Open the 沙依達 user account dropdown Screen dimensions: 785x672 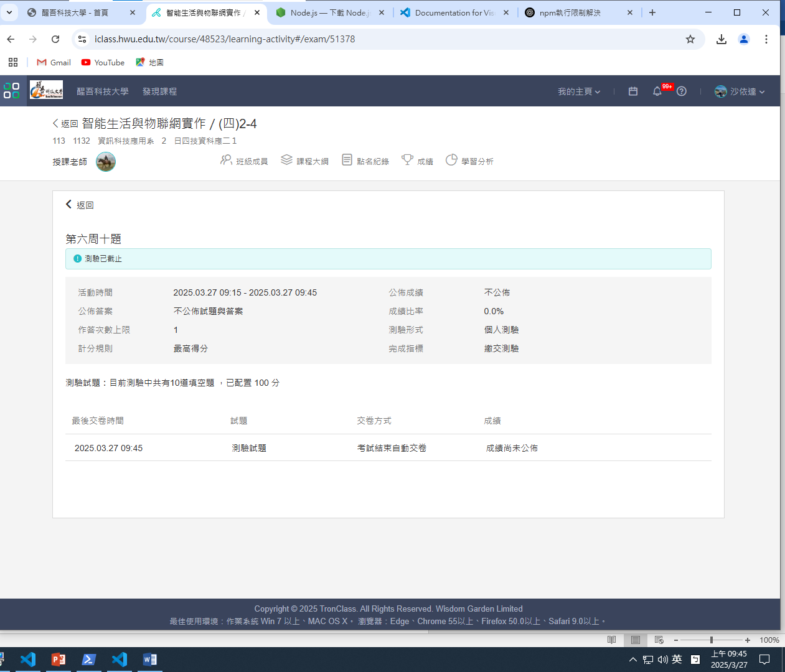(x=740, y=91)
